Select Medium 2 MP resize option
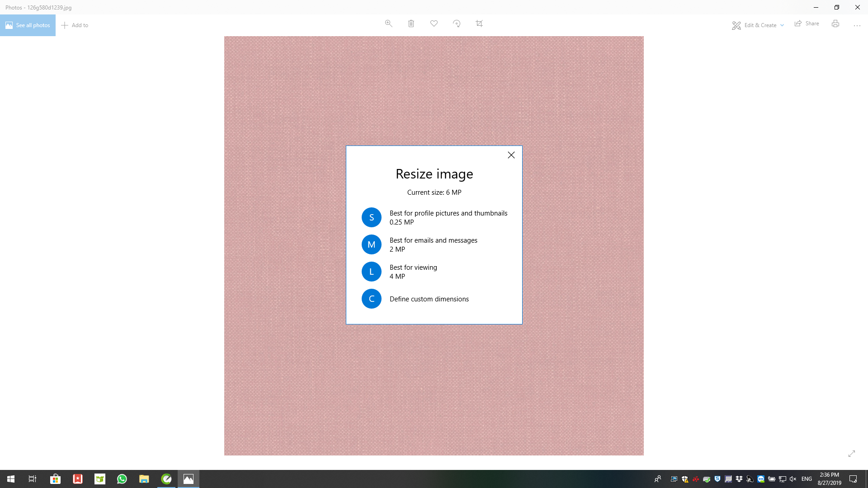Viewport: 868px width, 488px height. 434,244
